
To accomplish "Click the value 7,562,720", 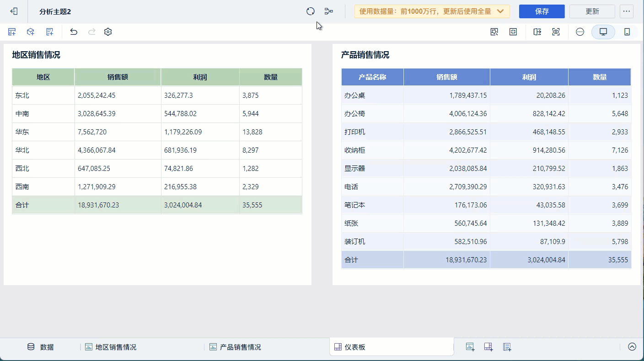I will [92, 132].
